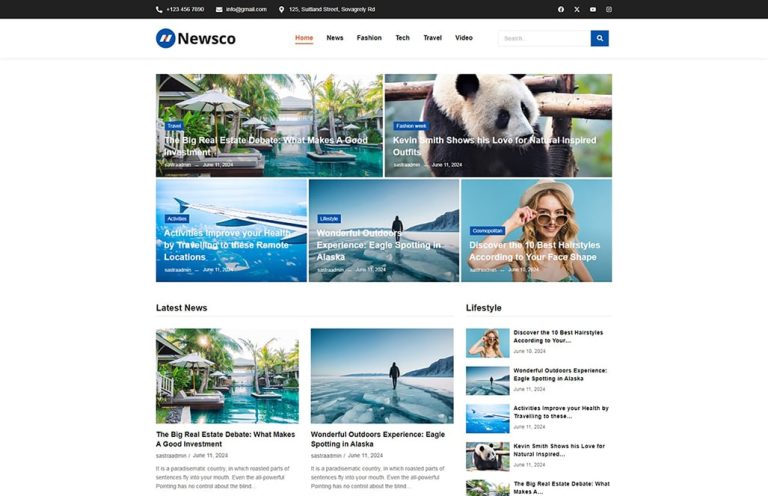Open sidebar link Activities Improve your Health

561,412
